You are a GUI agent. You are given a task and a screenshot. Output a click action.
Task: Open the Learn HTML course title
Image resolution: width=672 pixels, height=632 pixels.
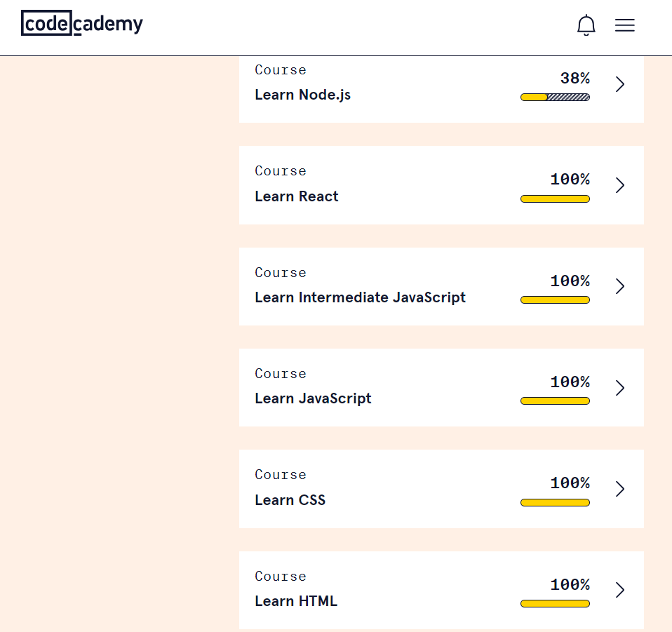[296, 601]
